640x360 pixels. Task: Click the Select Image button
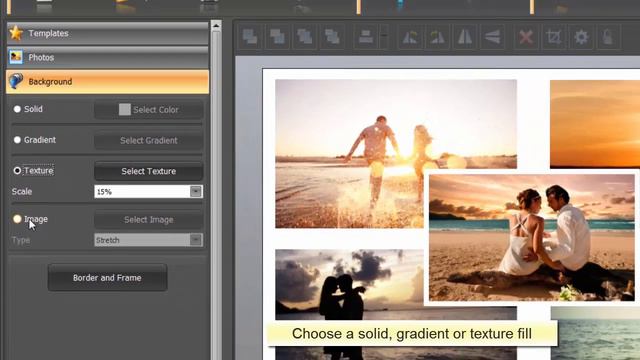click(149, 220)
